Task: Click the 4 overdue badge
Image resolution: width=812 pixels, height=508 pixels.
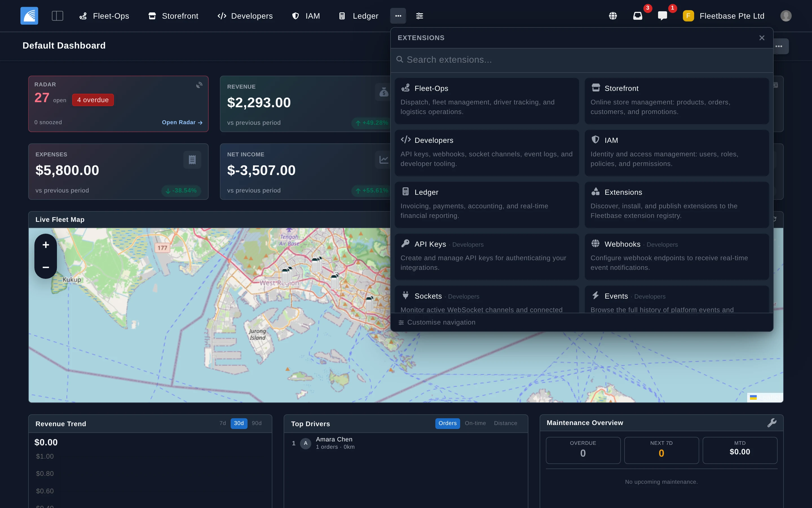Action: click(93, 100)
